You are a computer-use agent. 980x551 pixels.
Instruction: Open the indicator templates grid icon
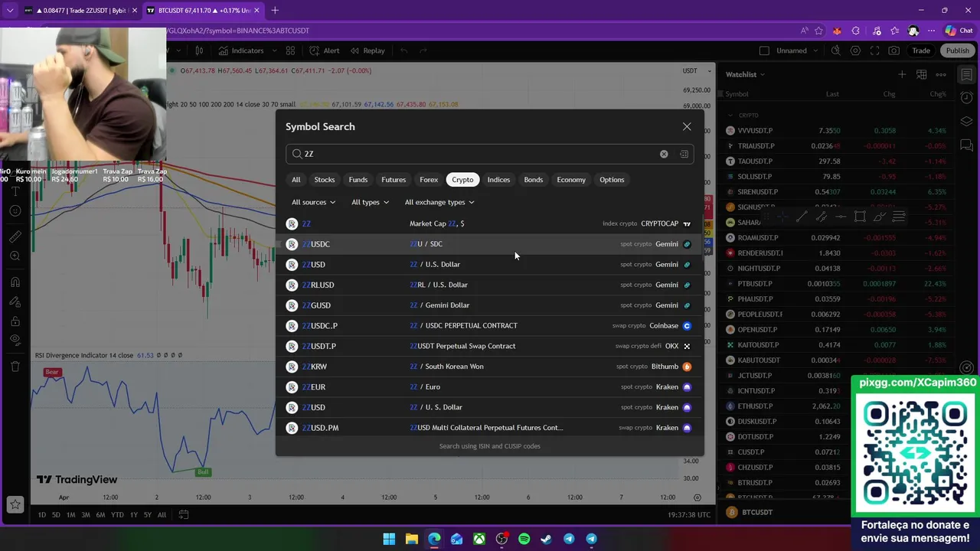click(290, 51)
